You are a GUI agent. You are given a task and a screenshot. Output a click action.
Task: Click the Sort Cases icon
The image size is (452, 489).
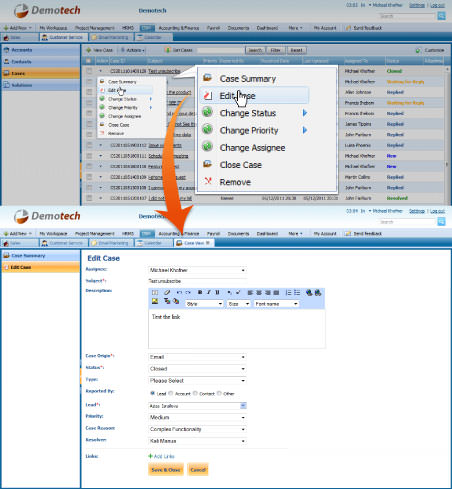point(168,50)
